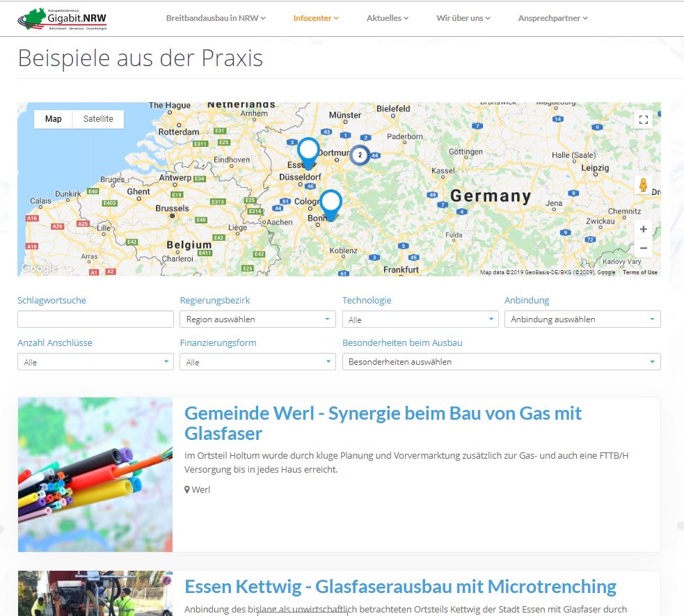Open the Gemeinde Werl Synergie article
The width and height of the screenshot is (684, 616).
click(x=383, y=423)
